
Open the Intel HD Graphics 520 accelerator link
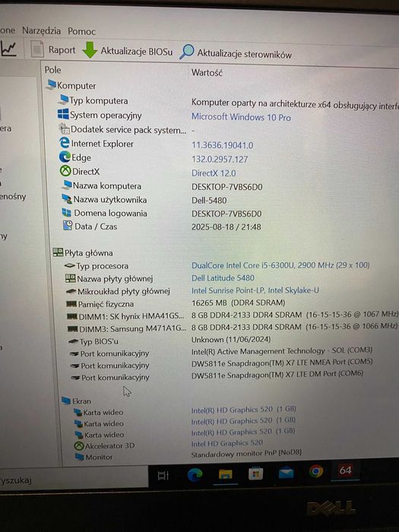click(x=227, y=443)
